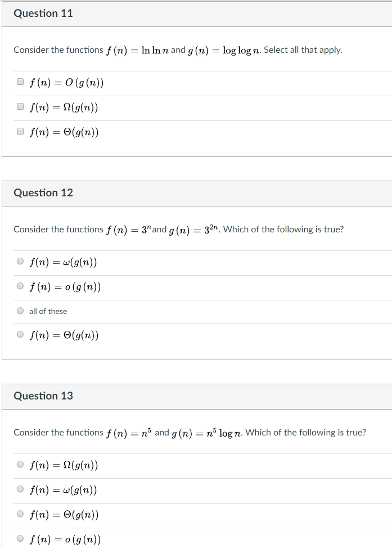Screen dimensions: 392x548
Task: Check f(n) = Ω(g(n)) in Question 11
Action: pos(20,106)
